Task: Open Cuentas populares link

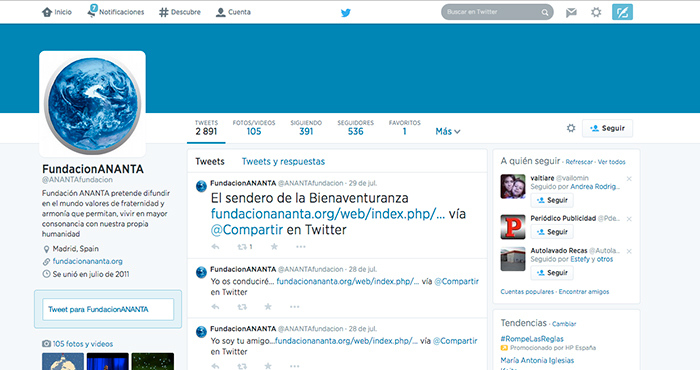Action: 527,292
